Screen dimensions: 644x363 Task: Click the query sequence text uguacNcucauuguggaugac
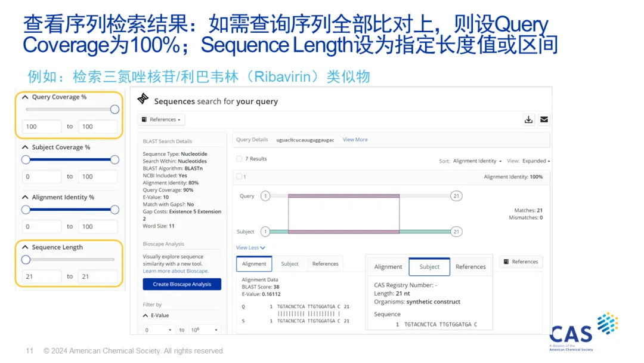(305, 140)
